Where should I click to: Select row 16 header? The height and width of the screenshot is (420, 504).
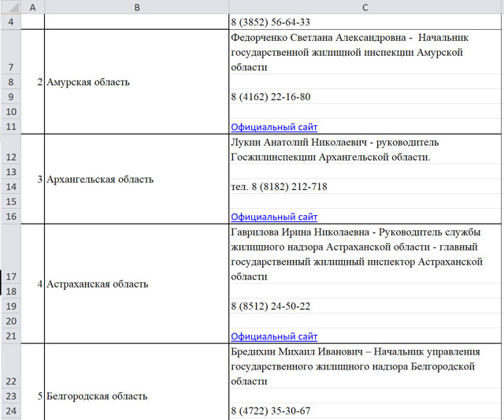coord(11,216)
